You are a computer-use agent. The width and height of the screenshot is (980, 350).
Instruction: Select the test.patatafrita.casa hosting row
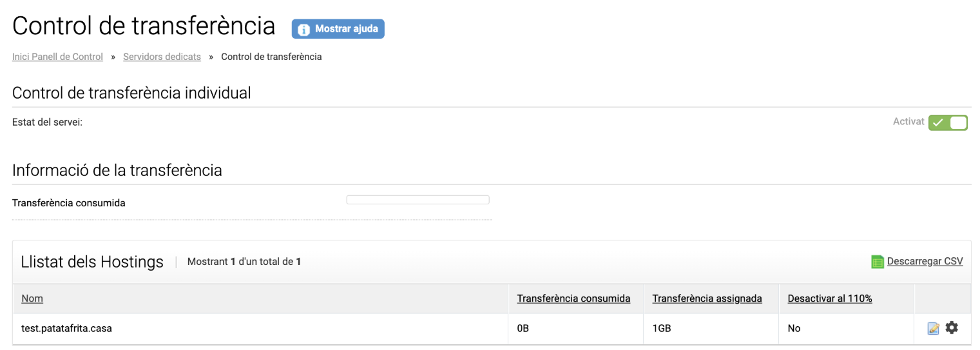click(492, 329)
